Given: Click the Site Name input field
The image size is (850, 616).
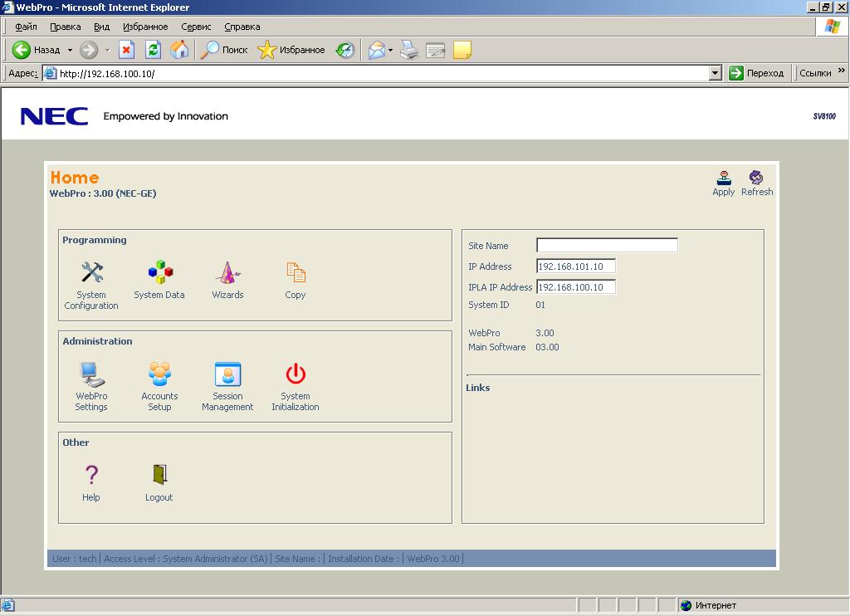Looking at the screenshot, I should point(607,245).
